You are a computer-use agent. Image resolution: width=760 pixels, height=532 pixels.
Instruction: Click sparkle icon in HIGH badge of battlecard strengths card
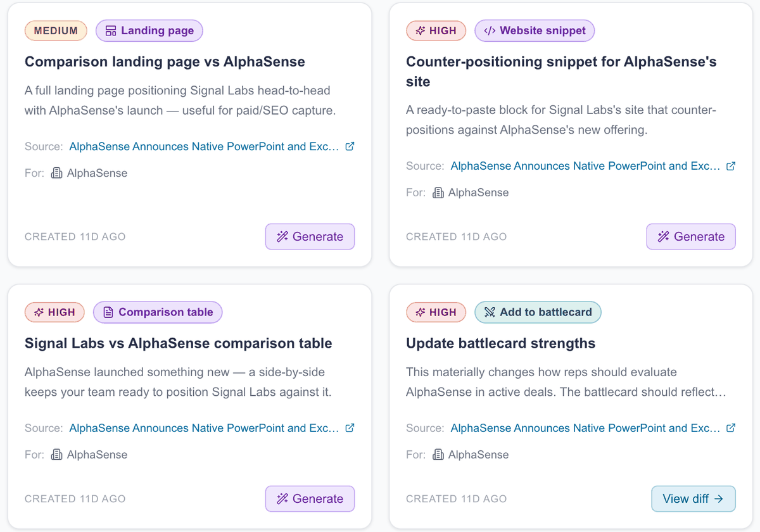[419, 312]
